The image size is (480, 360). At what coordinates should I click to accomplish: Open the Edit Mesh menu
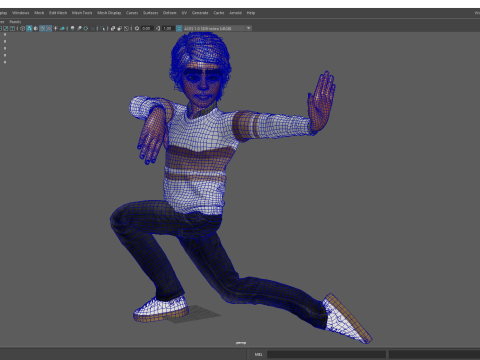[58, 13]
